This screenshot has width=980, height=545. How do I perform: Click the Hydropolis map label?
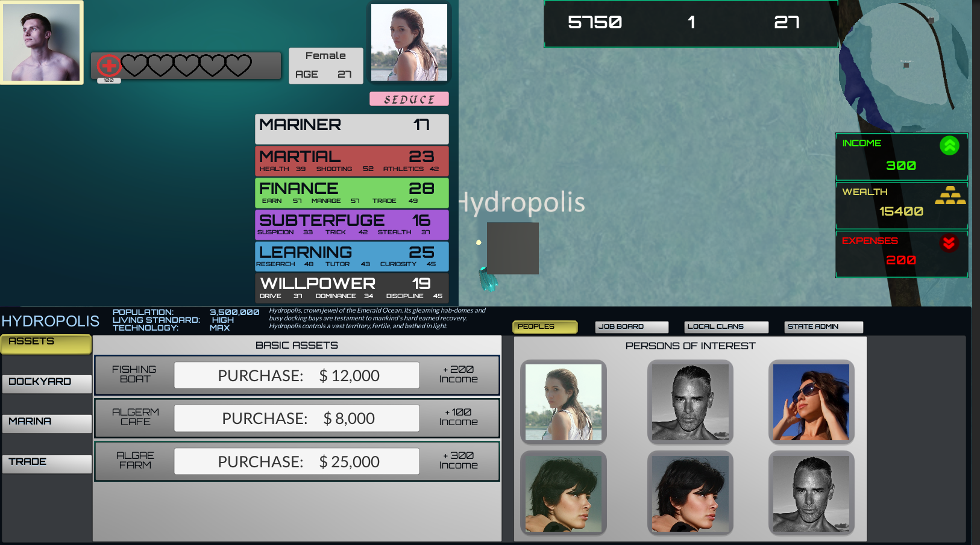pyautogui.click(x=522, y=202)
